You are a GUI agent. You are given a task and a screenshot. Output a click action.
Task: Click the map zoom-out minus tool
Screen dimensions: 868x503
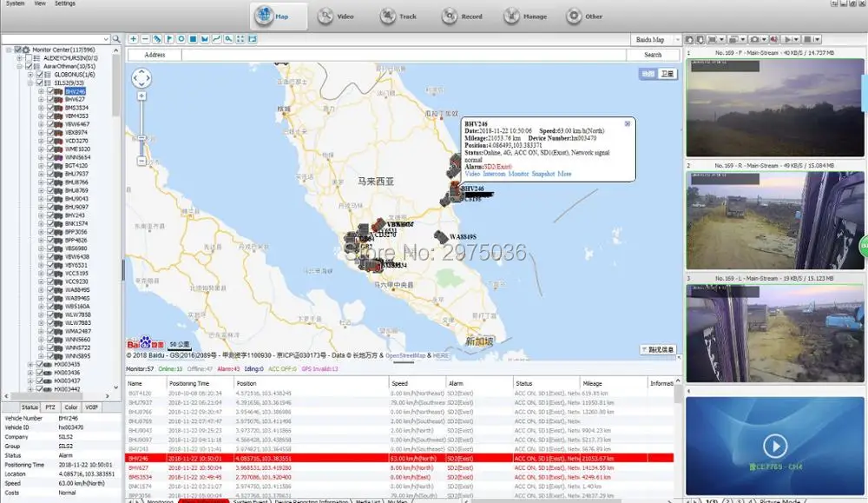145,39
